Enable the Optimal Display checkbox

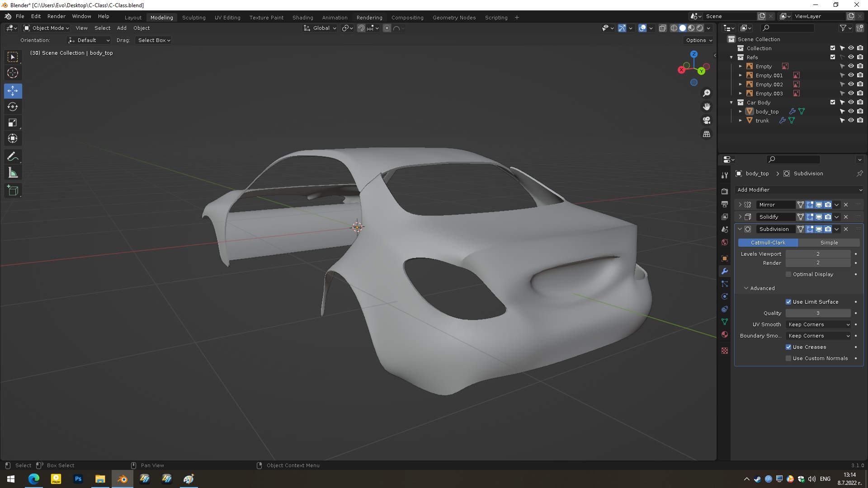tap(788, 274)
